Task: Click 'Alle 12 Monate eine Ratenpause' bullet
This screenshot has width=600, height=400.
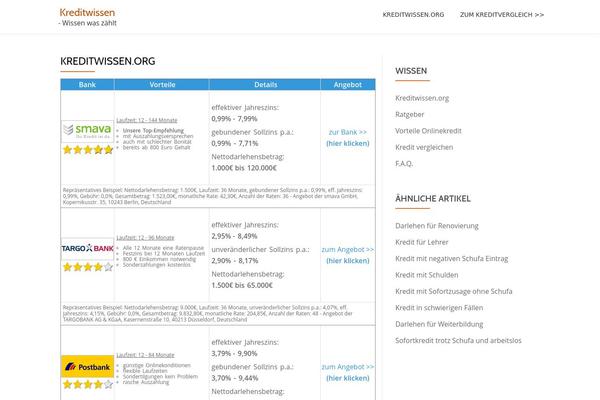Action: click(x=163, y=248)
